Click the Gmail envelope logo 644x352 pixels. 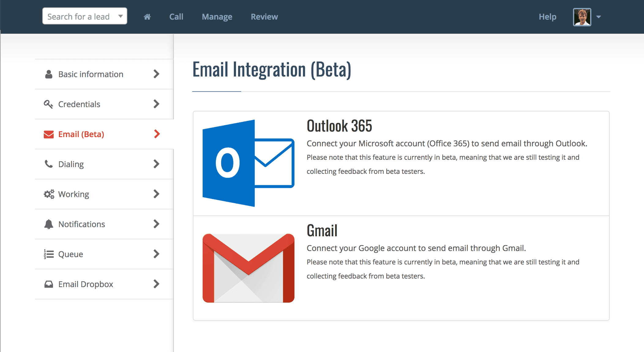[248, 268]
